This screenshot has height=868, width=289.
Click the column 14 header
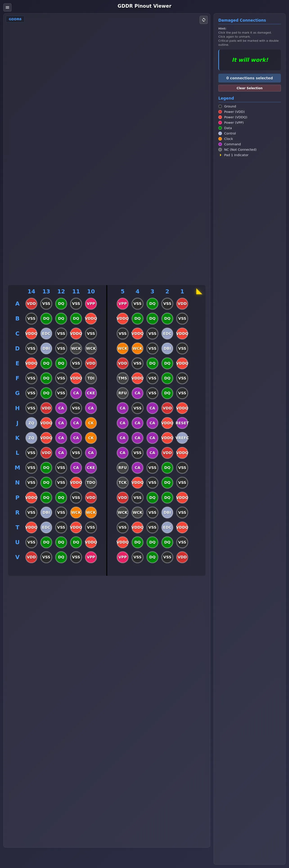(x=31, y=291)
